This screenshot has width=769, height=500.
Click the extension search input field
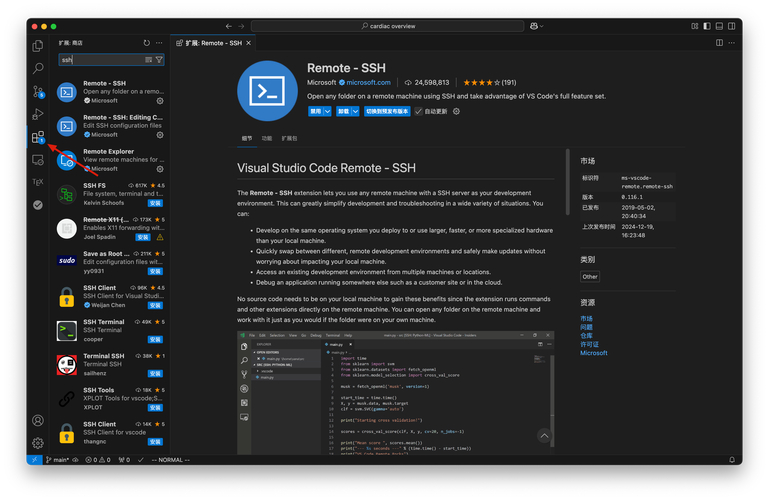tap(100, 60)
